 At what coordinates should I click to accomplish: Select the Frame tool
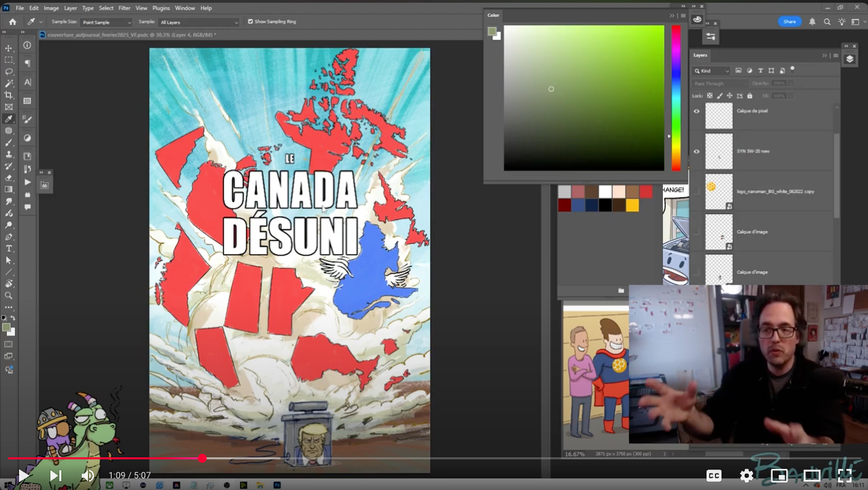pos(9,107)
